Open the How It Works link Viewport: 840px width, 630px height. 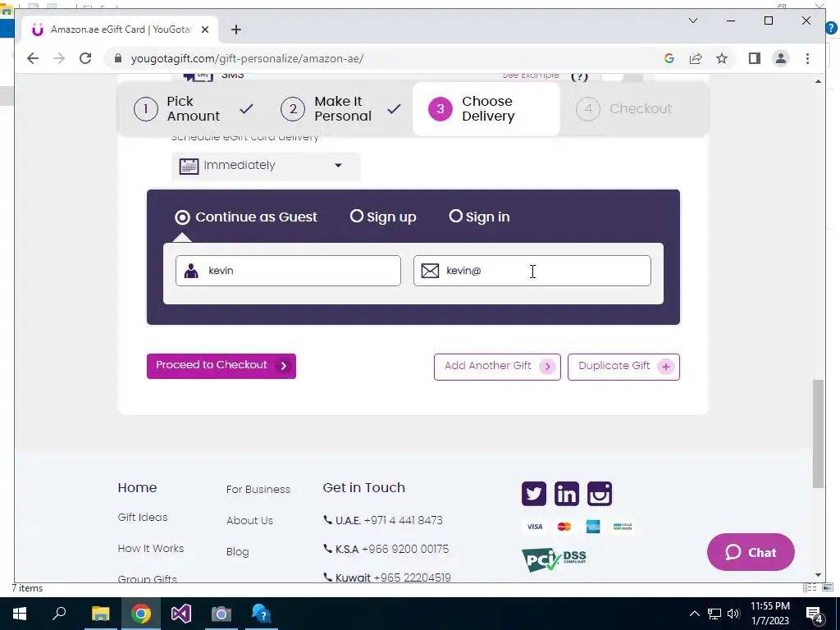(x=151, y=549)
